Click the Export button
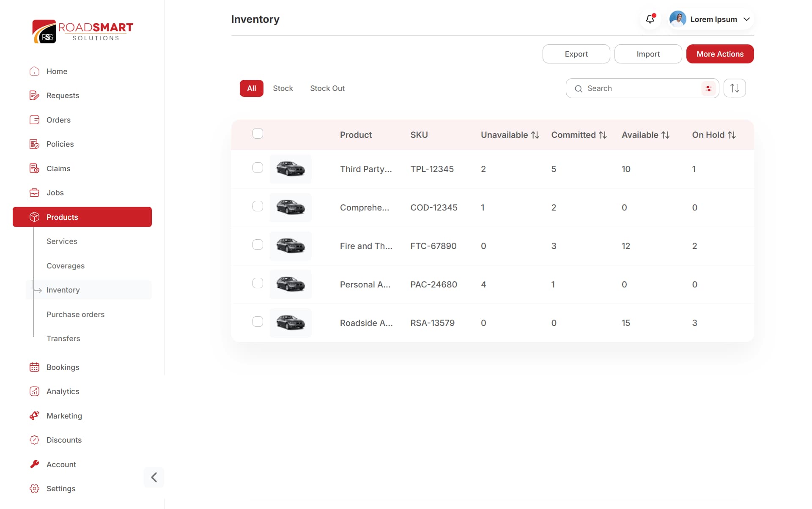 576,54
